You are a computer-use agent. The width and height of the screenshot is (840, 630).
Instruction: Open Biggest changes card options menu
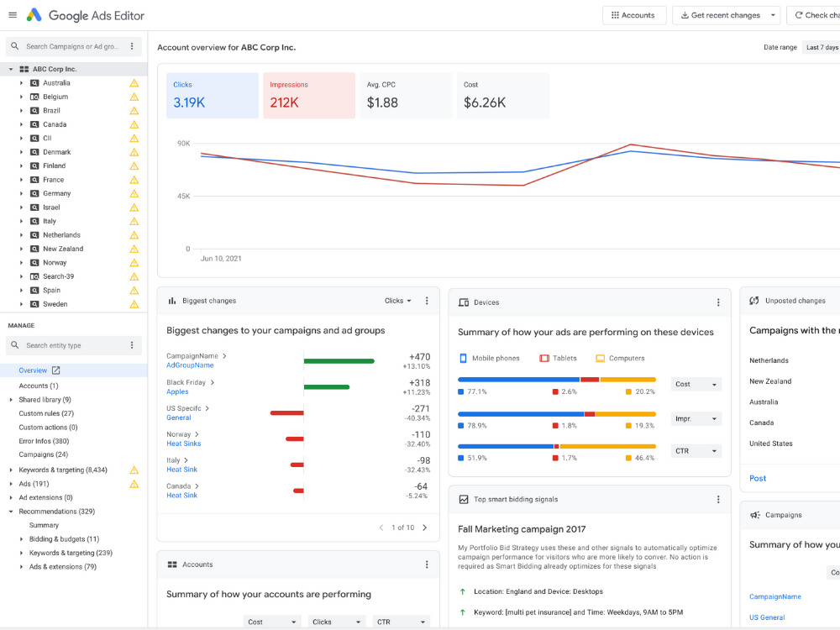point(427,301)
